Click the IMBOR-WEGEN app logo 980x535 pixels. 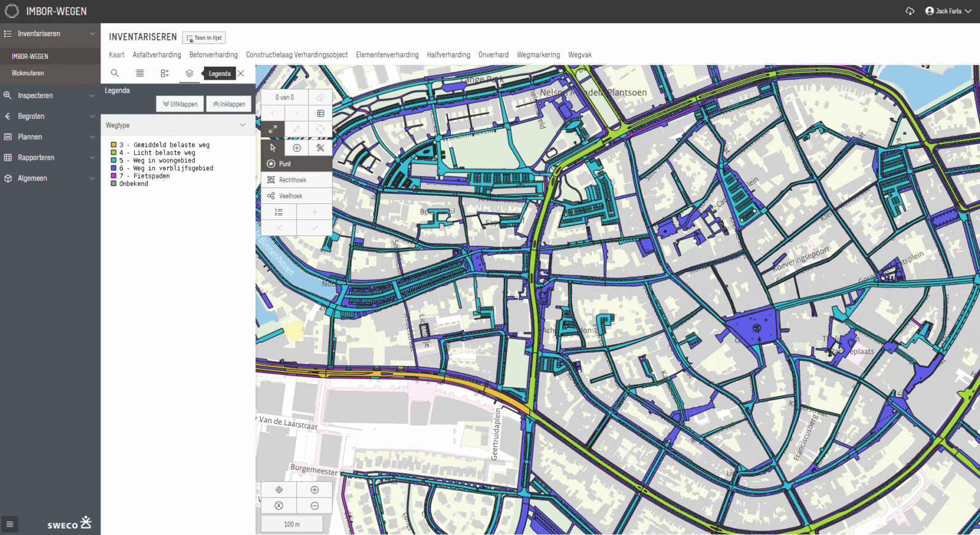point(12,11)
